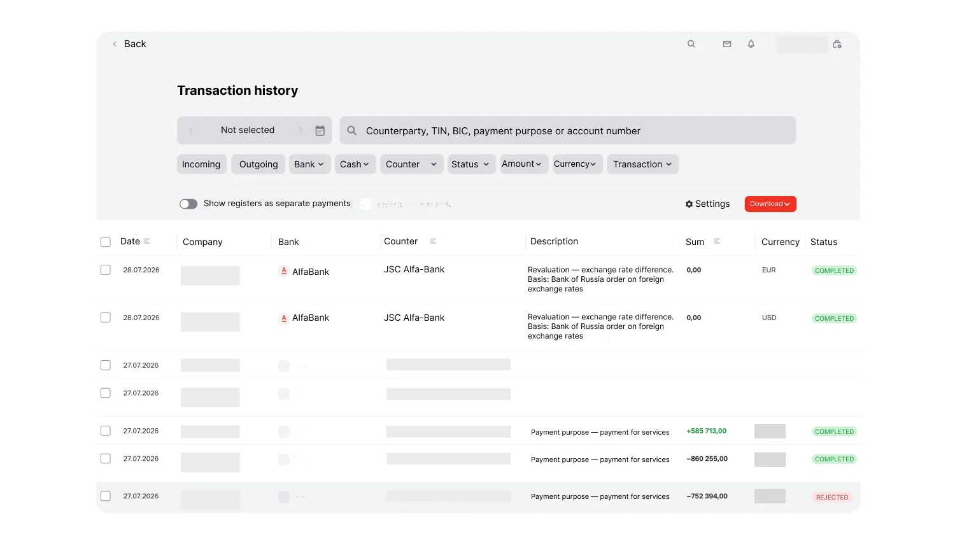This screenshot has height=560, width=955.
Task: Expand the Amount filter dropdown
Action: tap(524, 164)
